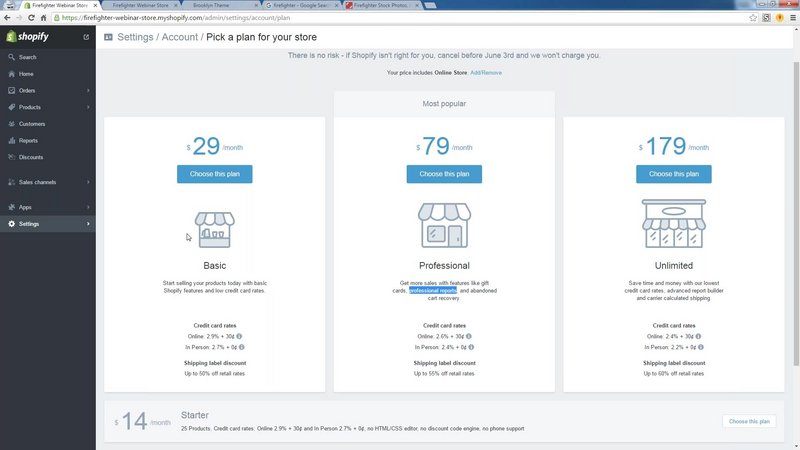The height and width of the screenshot is (450, 800).
Task: Click info icon beside Professional In Person rate
Action: [471, 347]
